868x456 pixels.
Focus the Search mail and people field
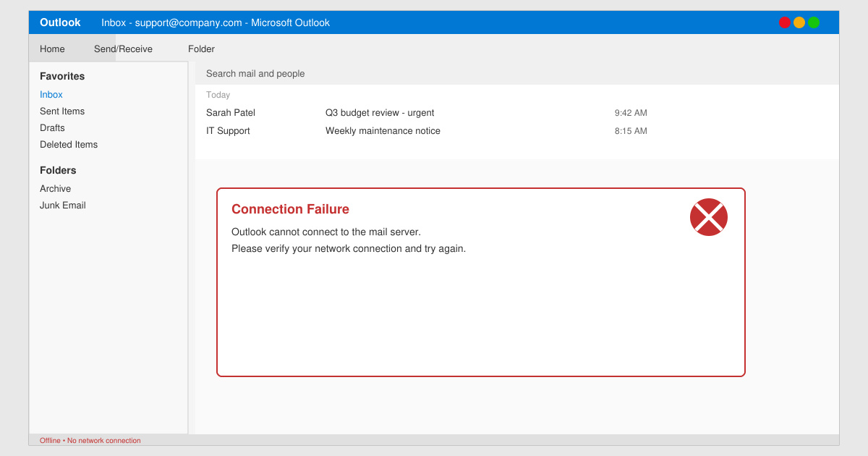[517, 74]
